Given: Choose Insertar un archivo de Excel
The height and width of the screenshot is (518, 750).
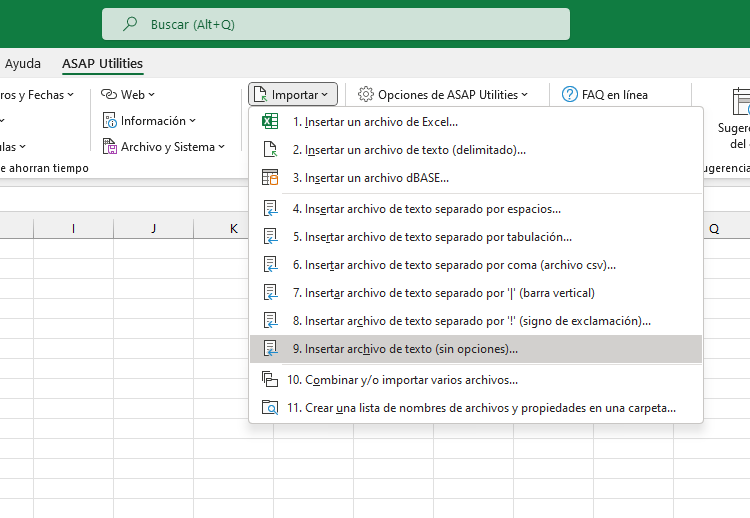Looking at the screenshot, I should click(x=476, y=121).
